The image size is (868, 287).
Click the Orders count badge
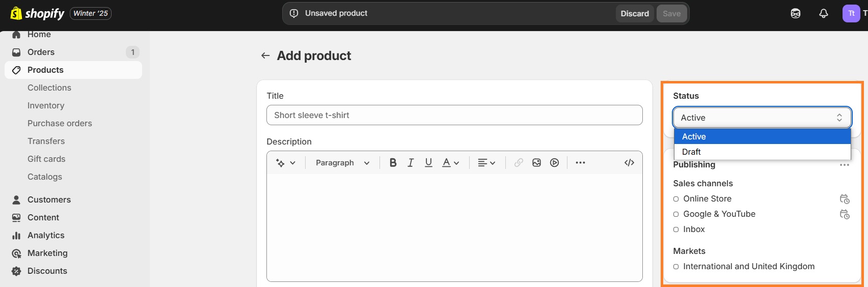(132, 52)
